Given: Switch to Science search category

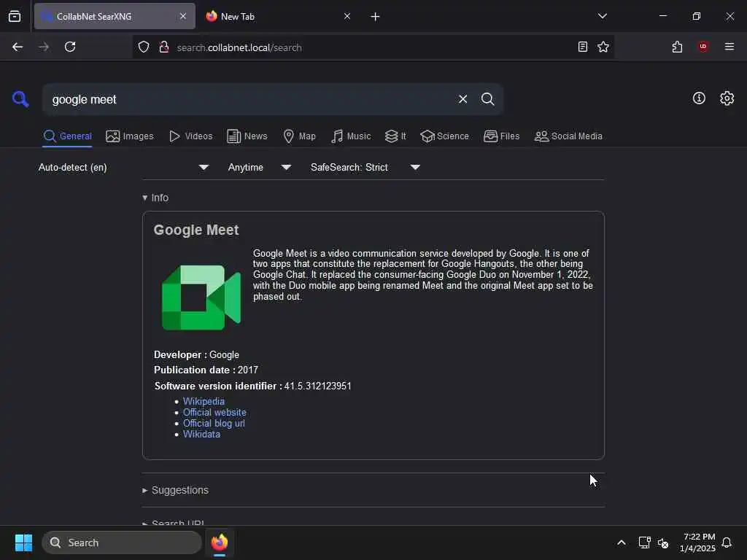Looking at the screenshot, I should [444, 136].
